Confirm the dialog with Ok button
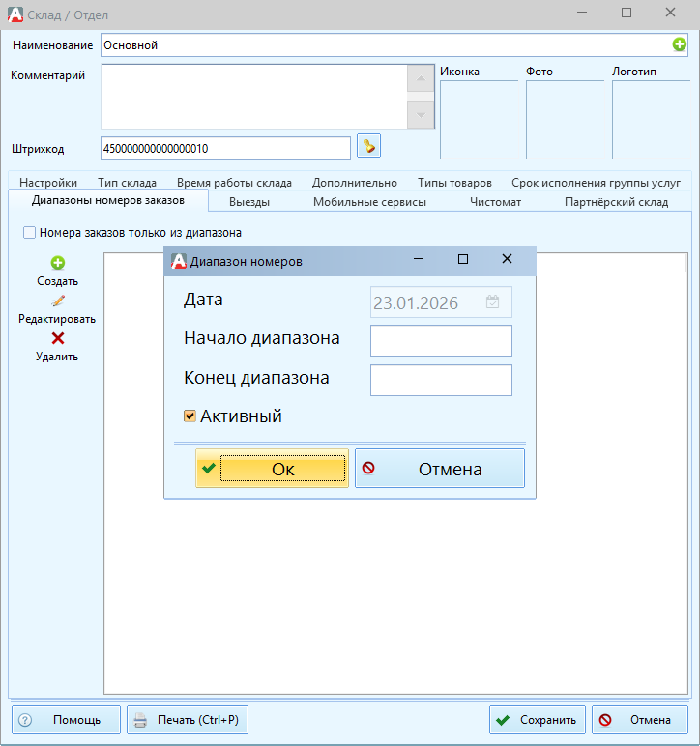Viewport: 700px width, 746px height. point(273,469)
